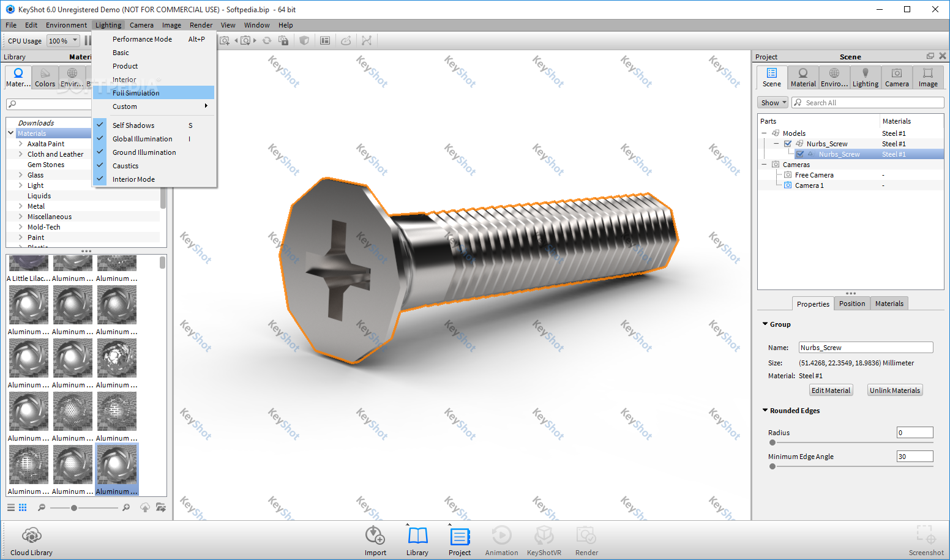Click the zoom-in magnifier in library
Screen dimensions: 950x560
pos(126,507)
